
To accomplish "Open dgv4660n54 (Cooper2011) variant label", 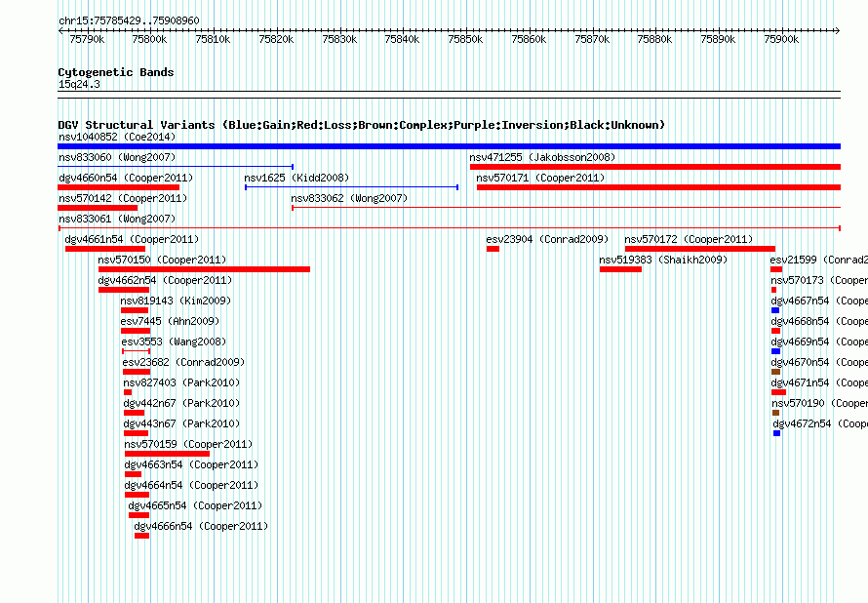I will [x=126, y=178].
